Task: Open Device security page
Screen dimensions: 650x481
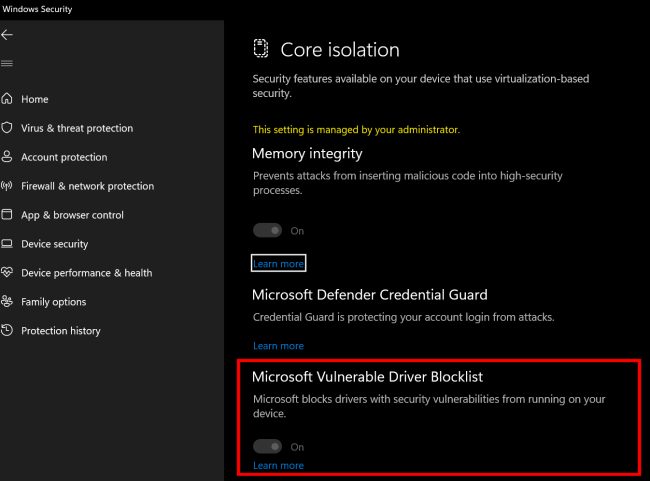Action: coord(55,244)
